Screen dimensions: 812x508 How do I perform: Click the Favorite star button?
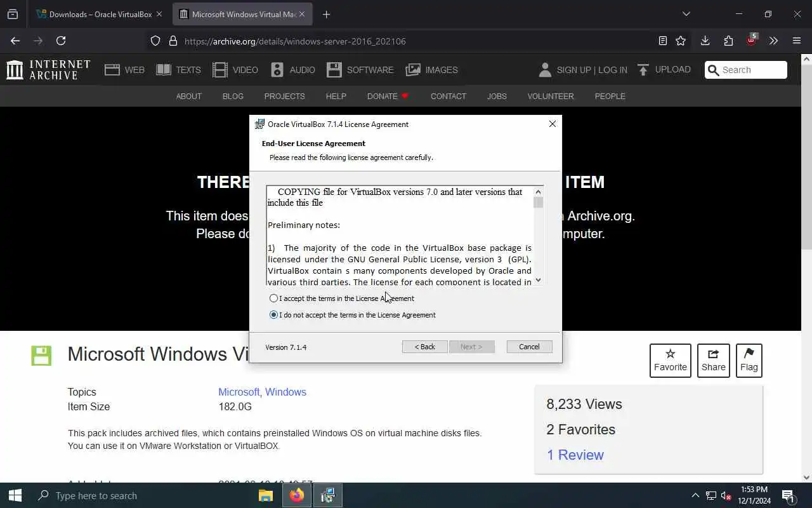tap(670, 360)
